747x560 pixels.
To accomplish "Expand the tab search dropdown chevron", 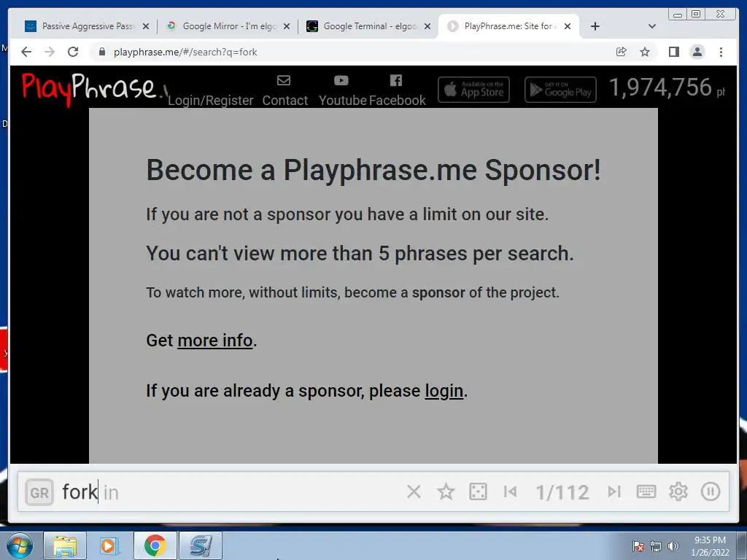I will (x=652, y=26).
